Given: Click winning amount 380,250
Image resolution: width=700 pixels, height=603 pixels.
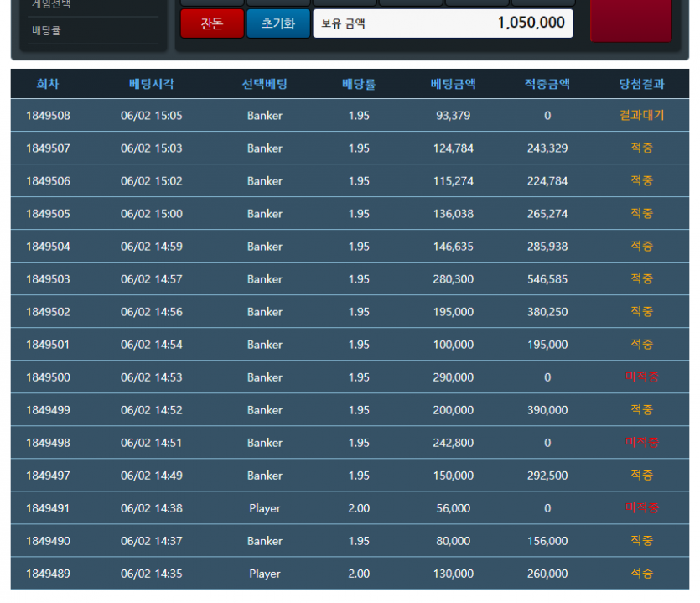Looking at the screenshot, I should pos(547,312).
